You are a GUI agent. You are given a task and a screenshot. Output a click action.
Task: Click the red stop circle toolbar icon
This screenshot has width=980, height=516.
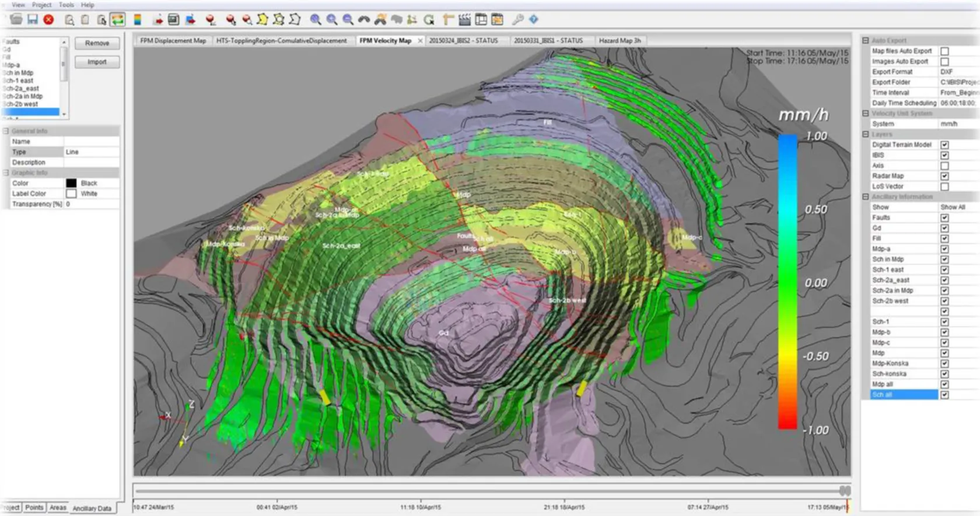[49, 19]
